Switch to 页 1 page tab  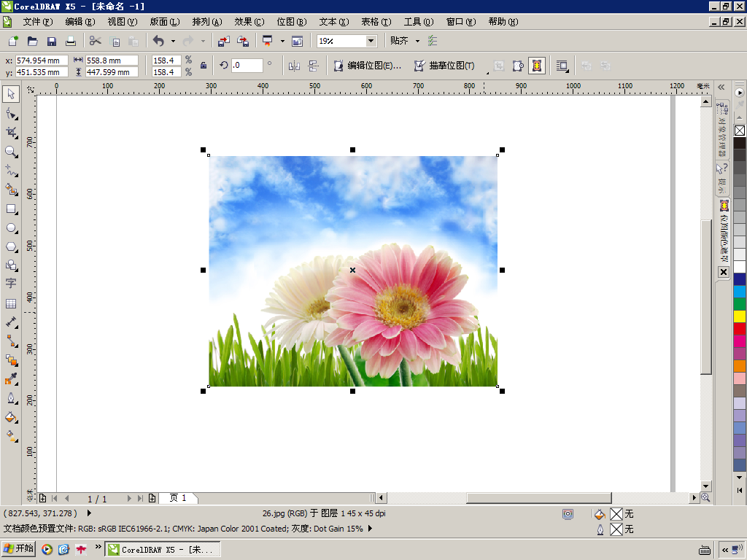[178, 498]
